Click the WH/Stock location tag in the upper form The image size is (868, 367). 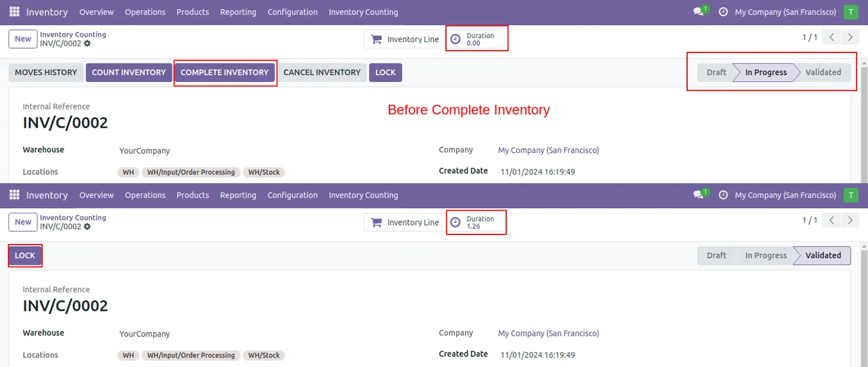coord(264,172)
